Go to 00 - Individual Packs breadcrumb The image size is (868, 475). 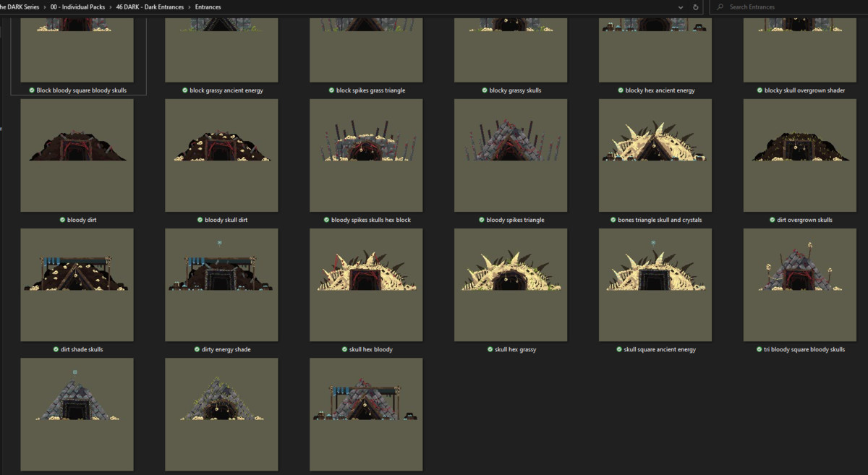pyautogui.click(x=77, y=7)
